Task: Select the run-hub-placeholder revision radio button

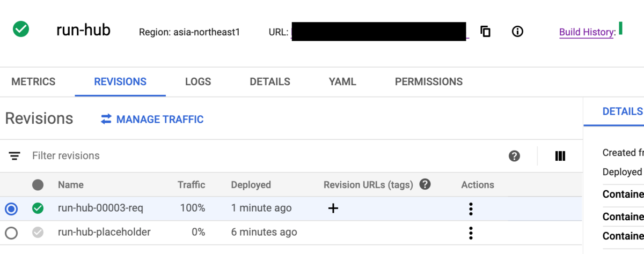Action: tap(11, 233)
